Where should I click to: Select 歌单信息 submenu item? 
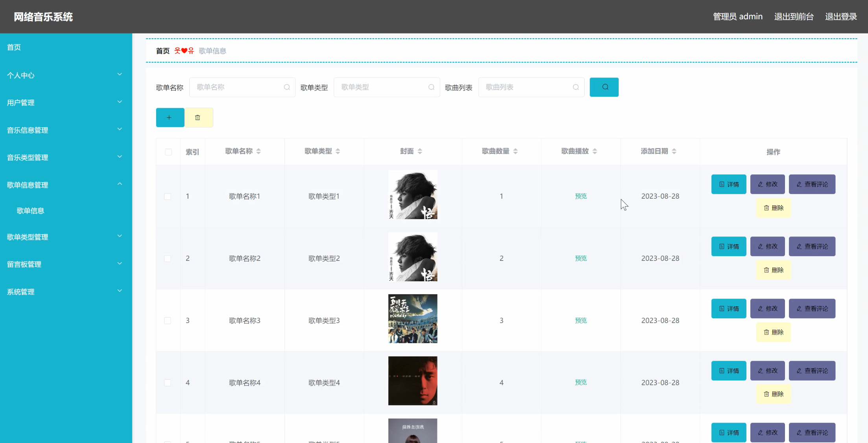click(x=30, y=210)
